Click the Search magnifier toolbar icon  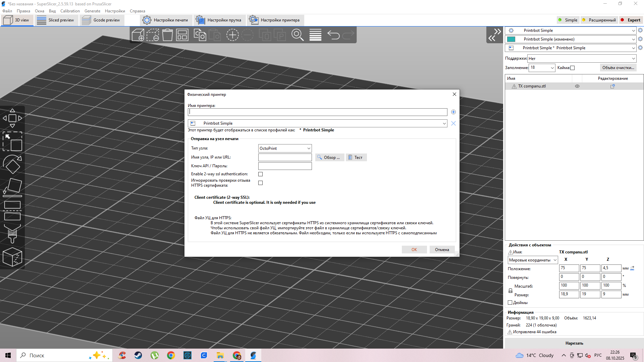(297, 35)
